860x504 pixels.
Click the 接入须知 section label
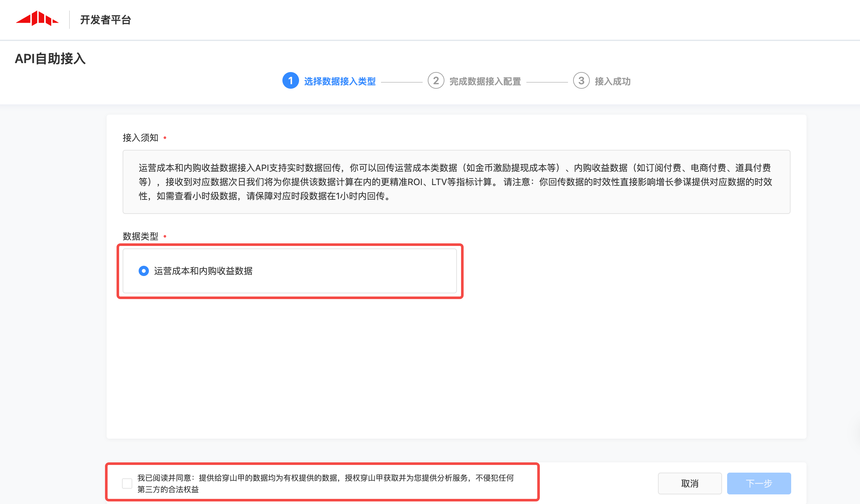[x=141, y=137]
